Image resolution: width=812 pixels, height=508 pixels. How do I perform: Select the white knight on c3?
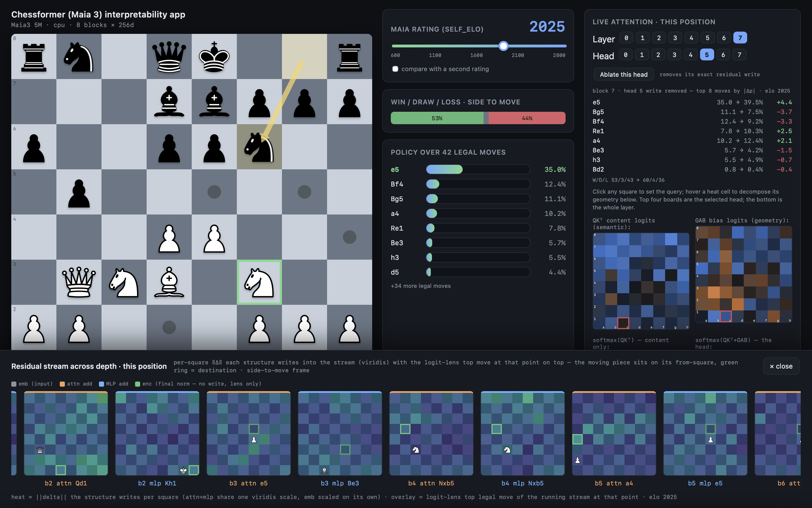tap(124, 282)
